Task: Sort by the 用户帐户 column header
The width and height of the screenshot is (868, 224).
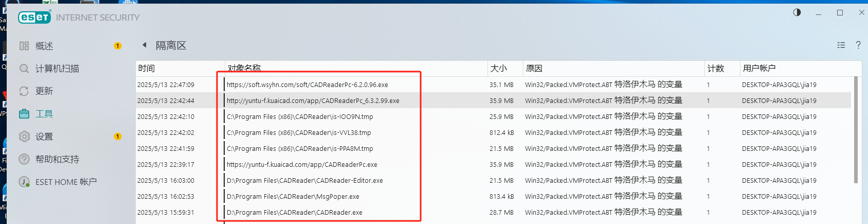Action: pos(801,68)
